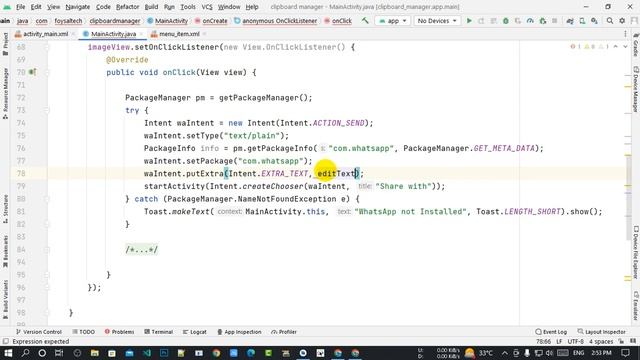This screenshot has height=360, width=640.
Task: Open App Inspection tool window
Action: (239, 332)
